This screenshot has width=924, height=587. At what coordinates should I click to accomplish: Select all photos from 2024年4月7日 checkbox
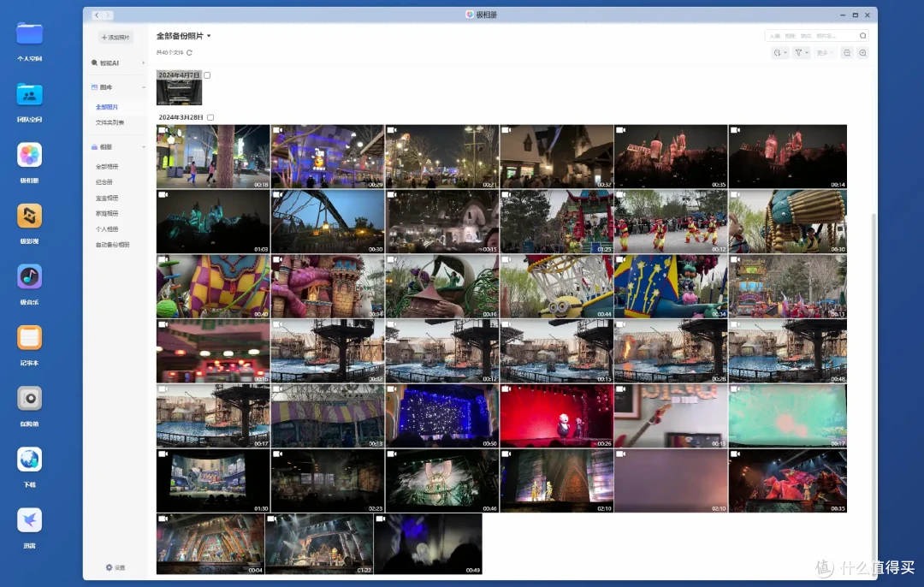207,75
